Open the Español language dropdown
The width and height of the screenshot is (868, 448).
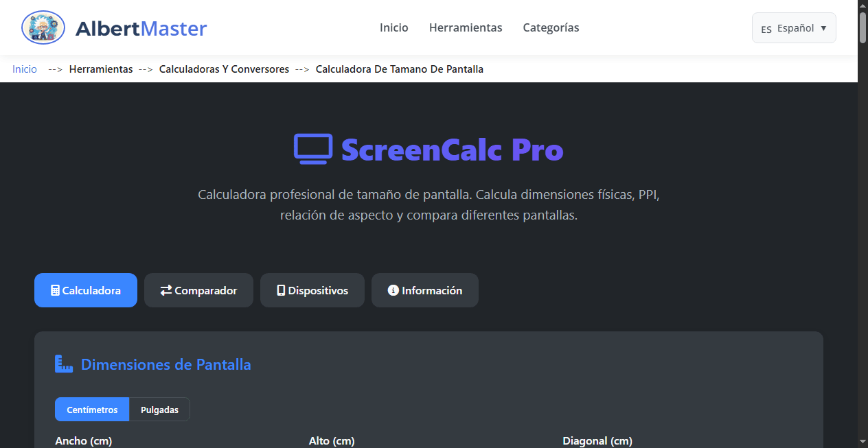click(794, 27)
